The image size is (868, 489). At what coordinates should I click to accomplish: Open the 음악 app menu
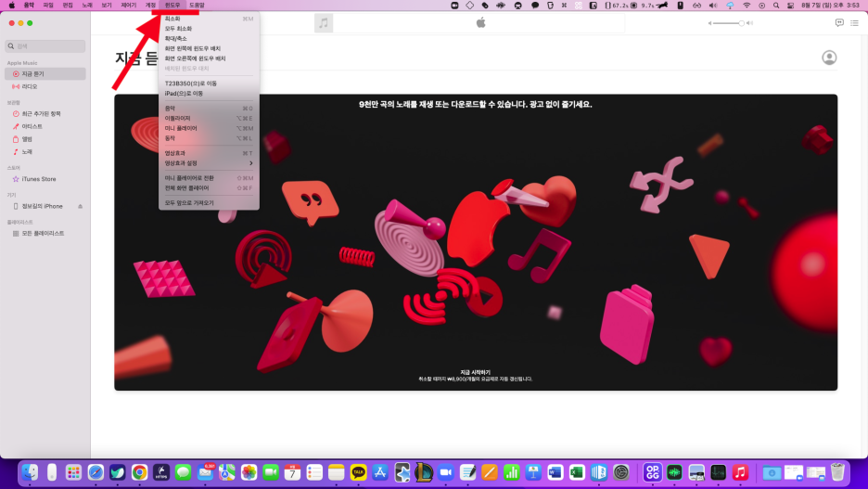point(29,5)
